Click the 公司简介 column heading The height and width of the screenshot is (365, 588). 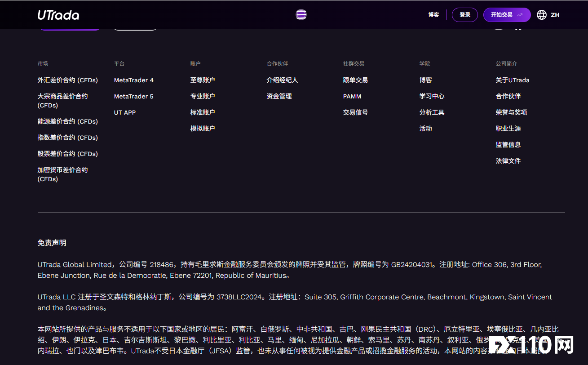[507, 64]
